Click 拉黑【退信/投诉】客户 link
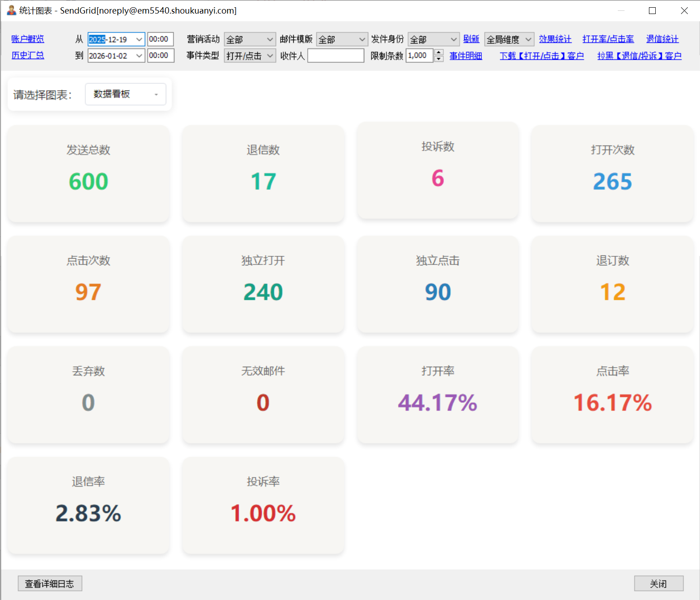The height and width of the screenshot is (600, 700). point(639,56)
